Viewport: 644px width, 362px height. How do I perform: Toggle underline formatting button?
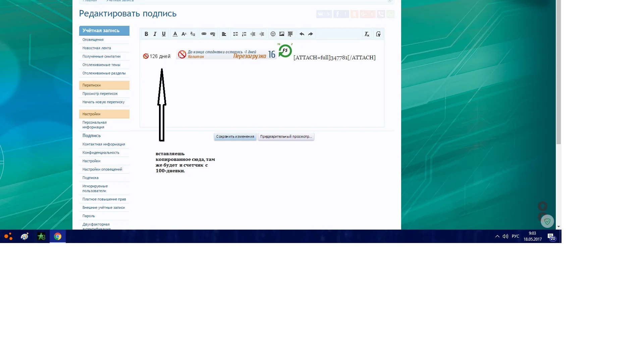(164, 34)
